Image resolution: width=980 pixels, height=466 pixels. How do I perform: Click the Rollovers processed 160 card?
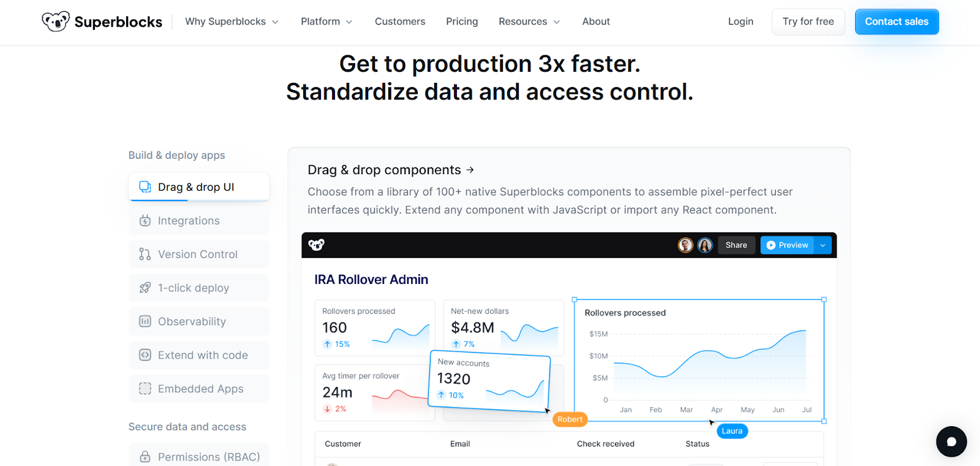pos(375,327)
